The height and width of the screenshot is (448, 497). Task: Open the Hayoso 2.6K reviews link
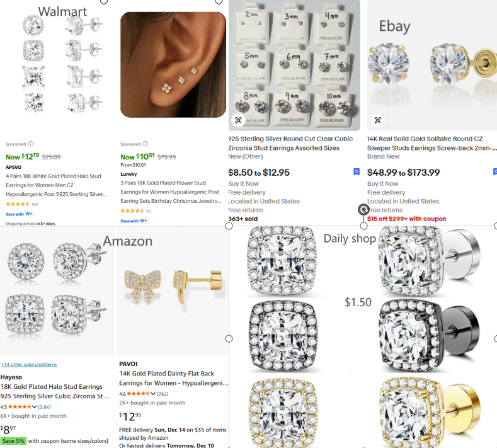click(x=44, y=407)
